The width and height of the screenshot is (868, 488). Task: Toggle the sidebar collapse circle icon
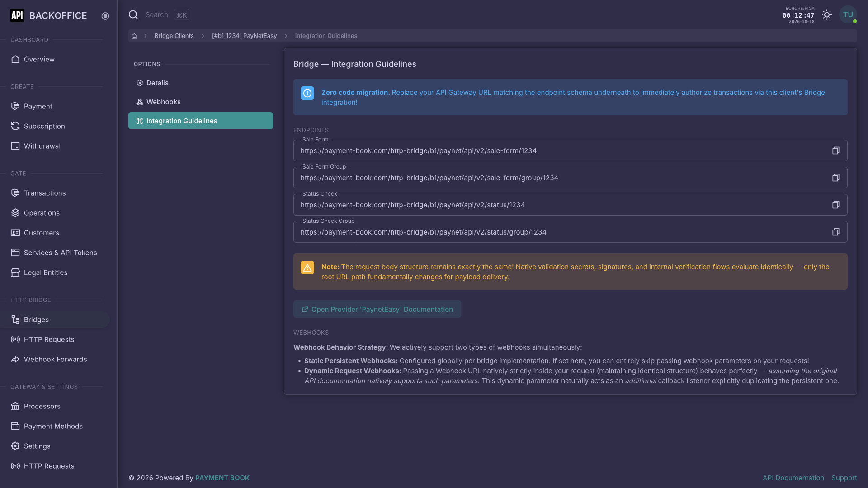click(105, 16)
